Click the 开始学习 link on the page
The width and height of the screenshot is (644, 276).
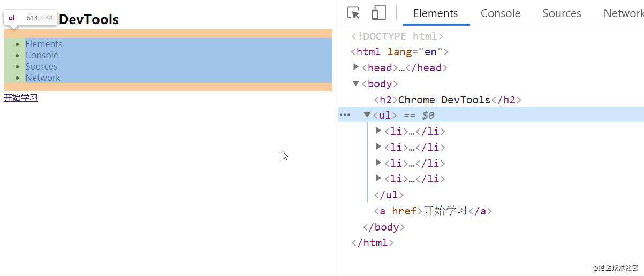pyautogui.click(x=21, y=98)
